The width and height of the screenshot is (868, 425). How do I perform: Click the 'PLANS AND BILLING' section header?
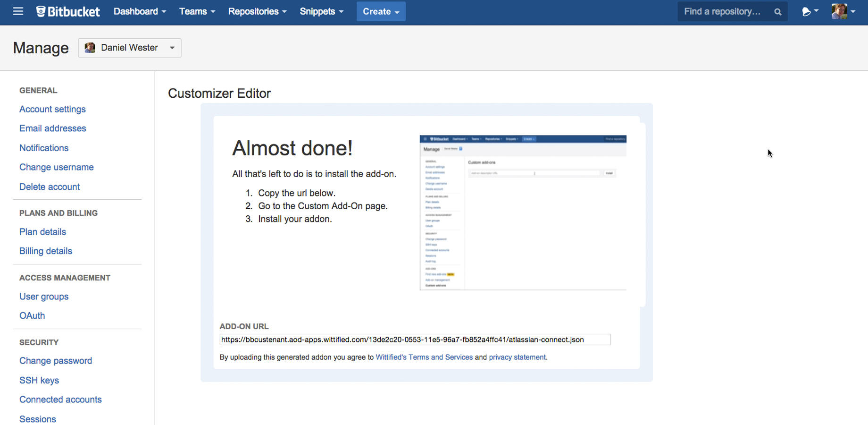click(x=58, y=213)
